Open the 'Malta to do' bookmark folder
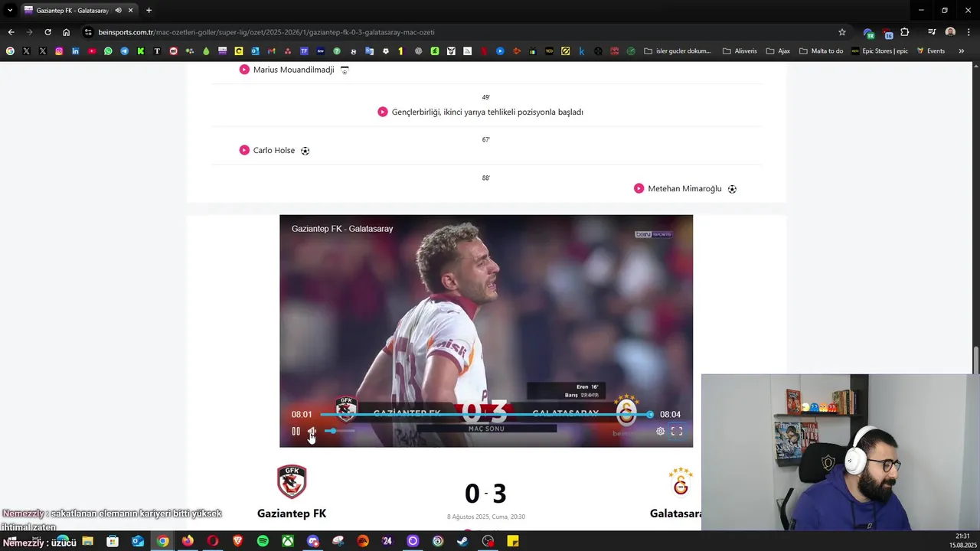Screen dimensions: 980x551 (821, 51)
